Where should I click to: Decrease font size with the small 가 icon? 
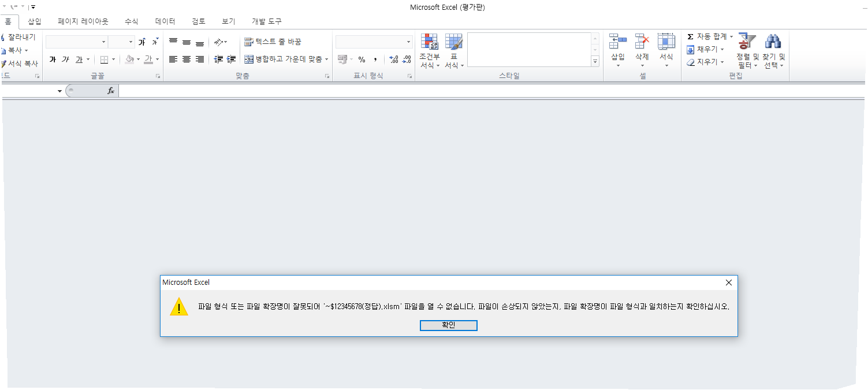155,42
